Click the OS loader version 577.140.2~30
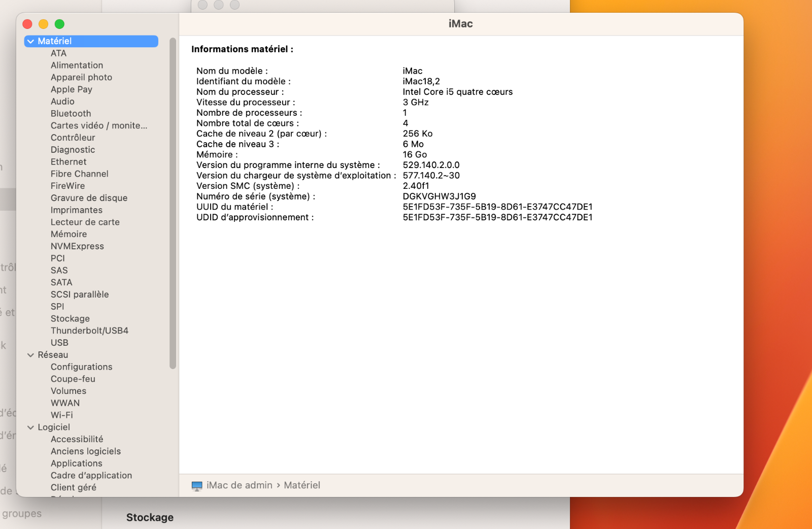Screen dimensions: 812x529 point(431,176)
